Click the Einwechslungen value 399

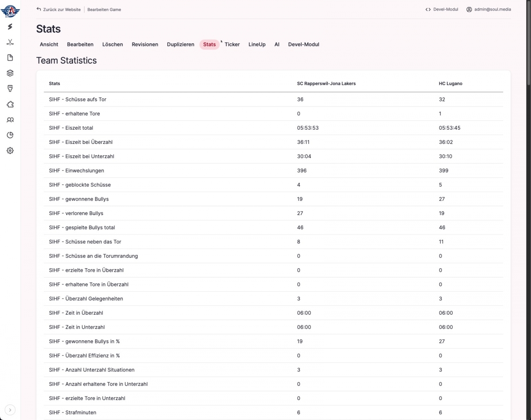(443, 170)
